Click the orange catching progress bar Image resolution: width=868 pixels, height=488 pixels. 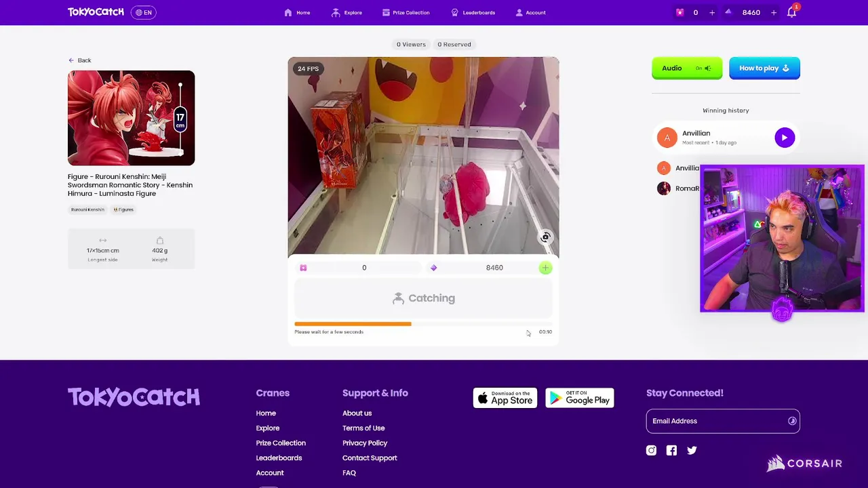(x=353, y=324)
